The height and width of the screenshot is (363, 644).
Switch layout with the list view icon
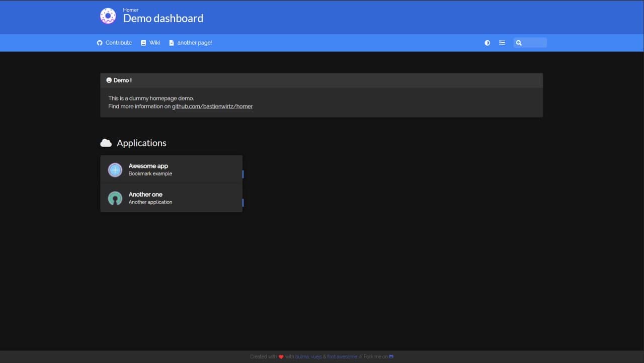coord(502,43)
